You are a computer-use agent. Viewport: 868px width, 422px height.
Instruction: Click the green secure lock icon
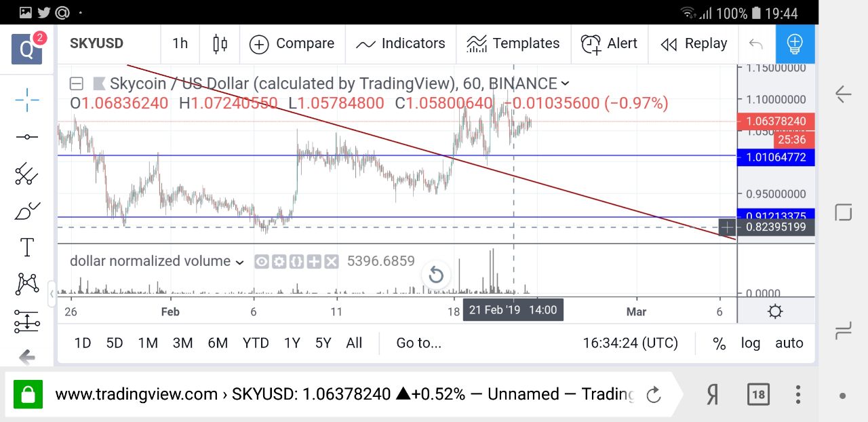(28, 394)
